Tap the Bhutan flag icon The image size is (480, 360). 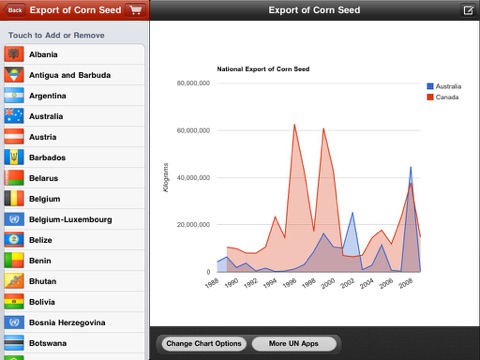14,281
